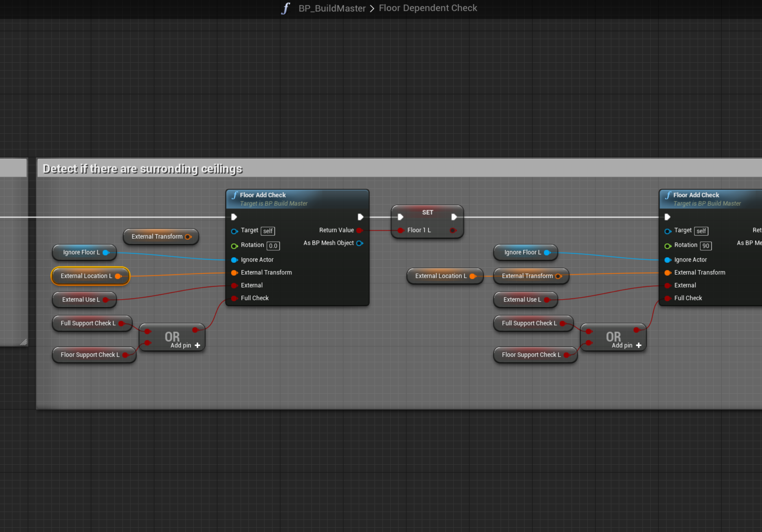Click the execution output pin of SET node
The height and width of the screenshot is (532, 762).
[x=454, y=217]
